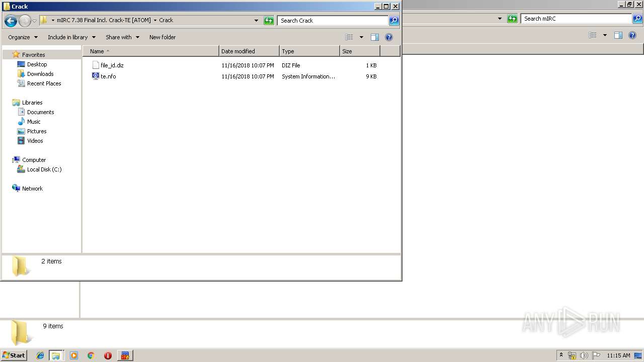Open the Share with menu
Viewport: 644px width, 362px height.
coord(122,37)
